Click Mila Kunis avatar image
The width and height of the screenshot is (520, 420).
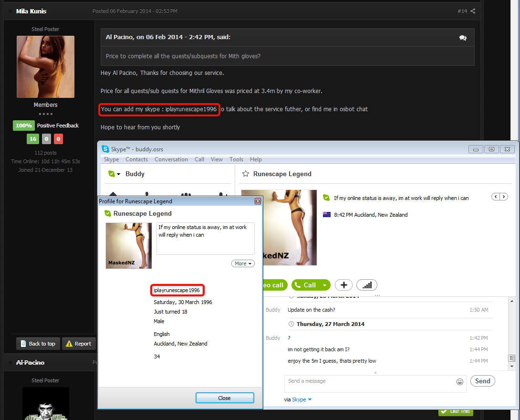45,67
